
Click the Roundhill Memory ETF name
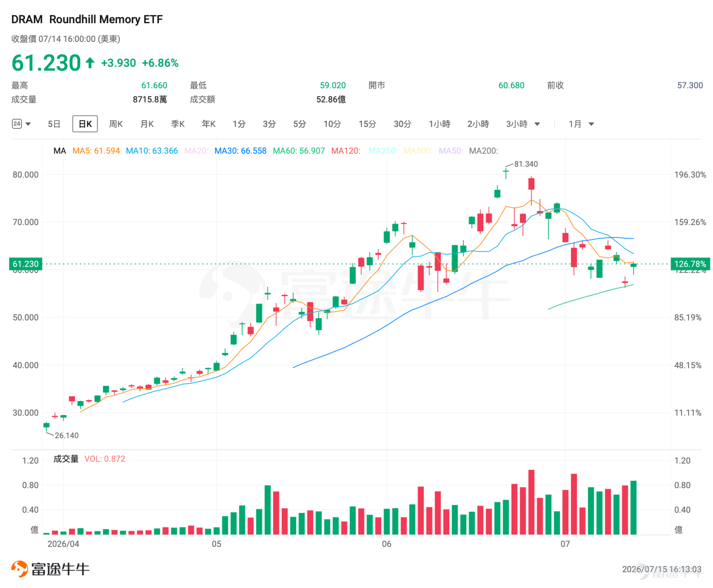coord(106,20)
